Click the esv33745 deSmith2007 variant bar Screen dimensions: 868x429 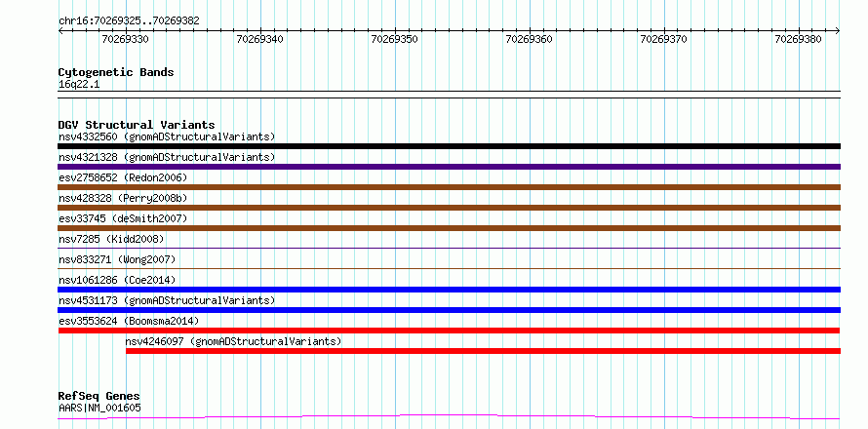[449, 228]
